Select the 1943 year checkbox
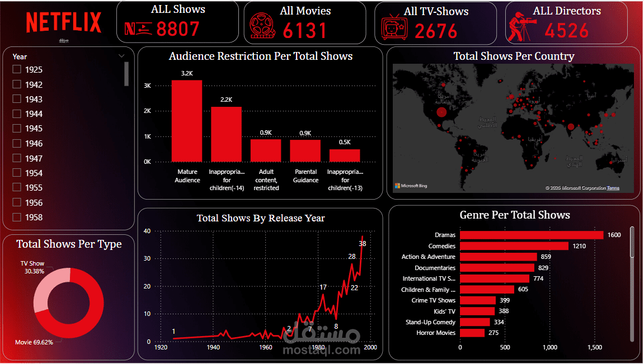The height and width of the screenshot is (364, 644). pos(17,99)
